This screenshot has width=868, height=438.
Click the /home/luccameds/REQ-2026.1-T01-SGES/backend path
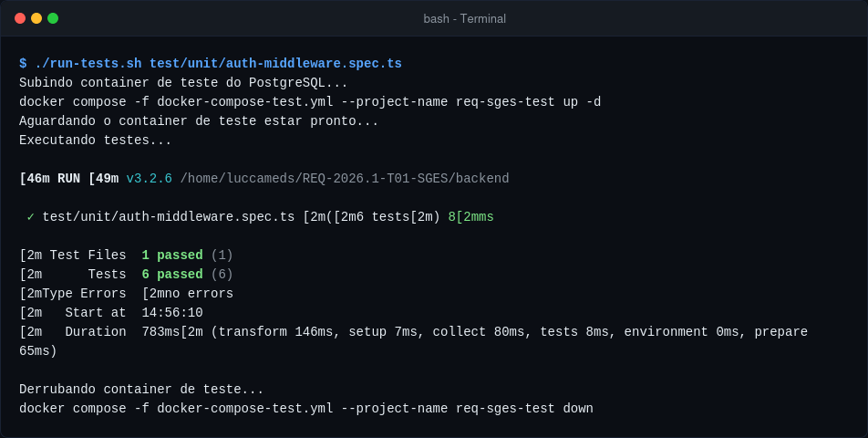click(x=345, y=178)
